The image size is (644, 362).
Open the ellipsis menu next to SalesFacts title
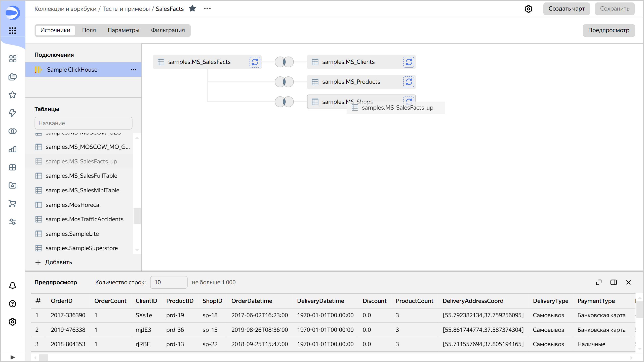207,8
